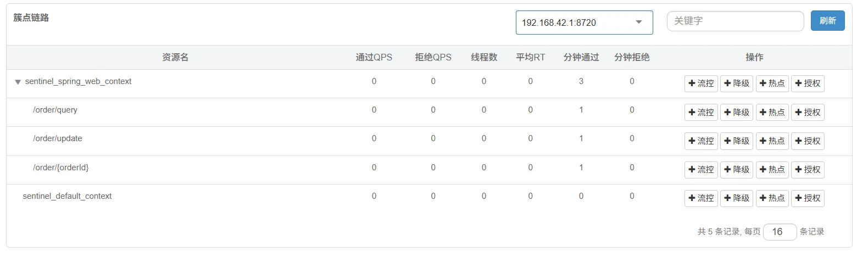Focus the 关键字 keyword search field

tap(735, 21)
